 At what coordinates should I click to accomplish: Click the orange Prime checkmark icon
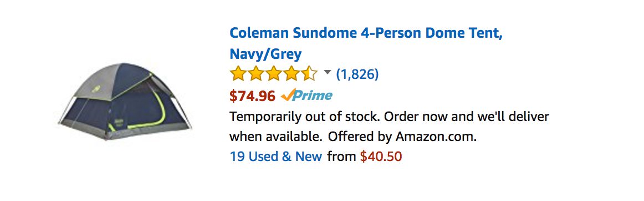tap(288, 95)
